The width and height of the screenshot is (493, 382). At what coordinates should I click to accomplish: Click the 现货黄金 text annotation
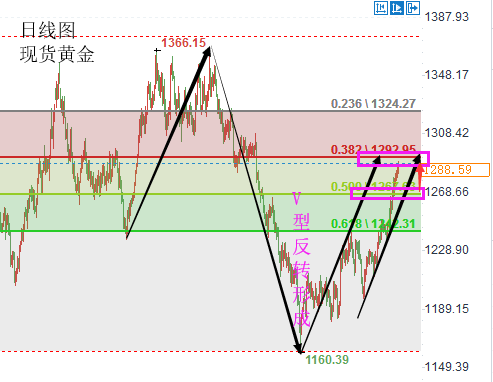point(57,54)
